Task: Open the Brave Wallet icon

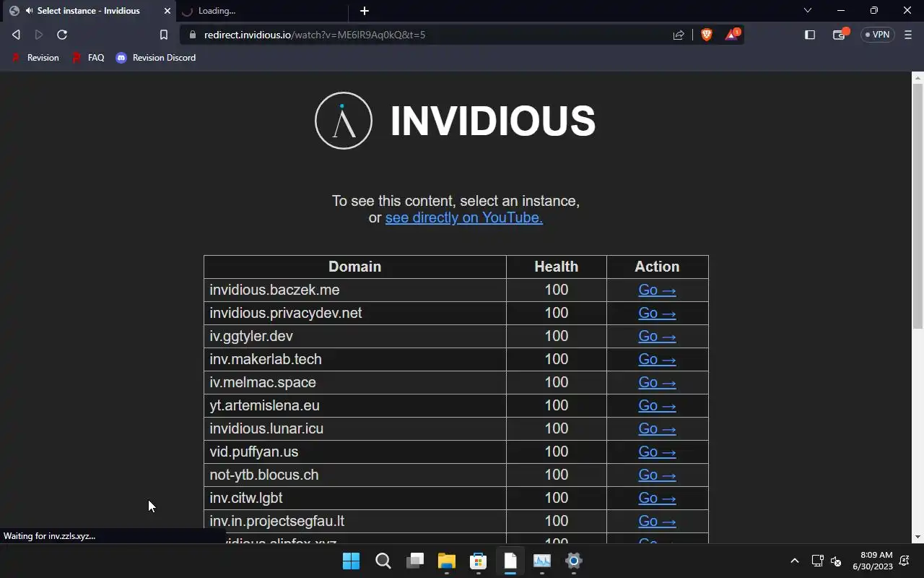Action: (840, 34)
